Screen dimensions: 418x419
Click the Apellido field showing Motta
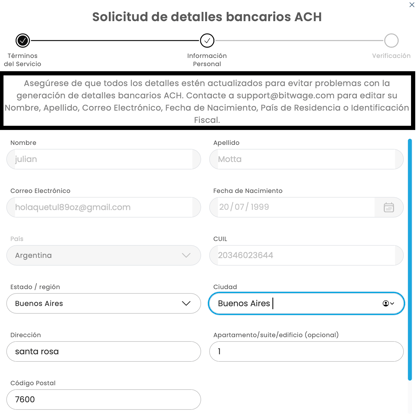(306, 159)
